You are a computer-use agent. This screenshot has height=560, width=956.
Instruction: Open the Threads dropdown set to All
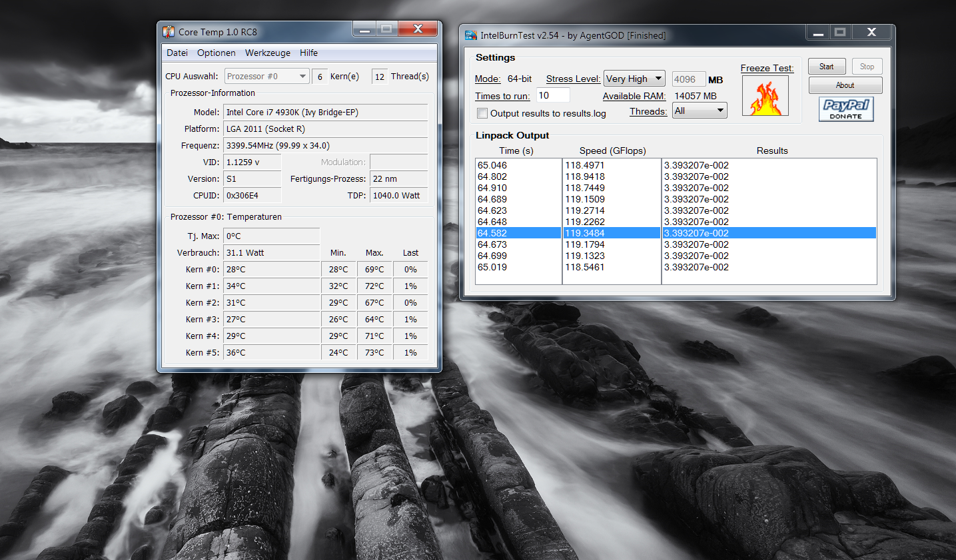pyautogui.click(x=700, y=111)
